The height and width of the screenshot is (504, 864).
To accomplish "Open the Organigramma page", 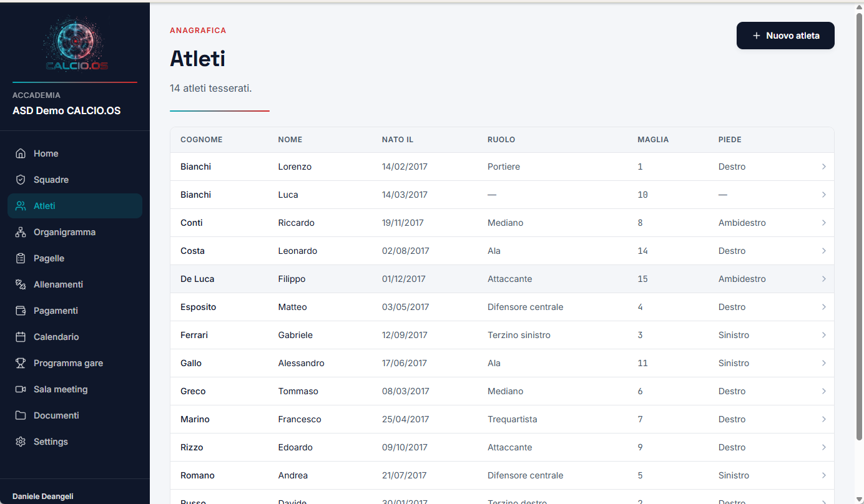I will click(75, 232).
